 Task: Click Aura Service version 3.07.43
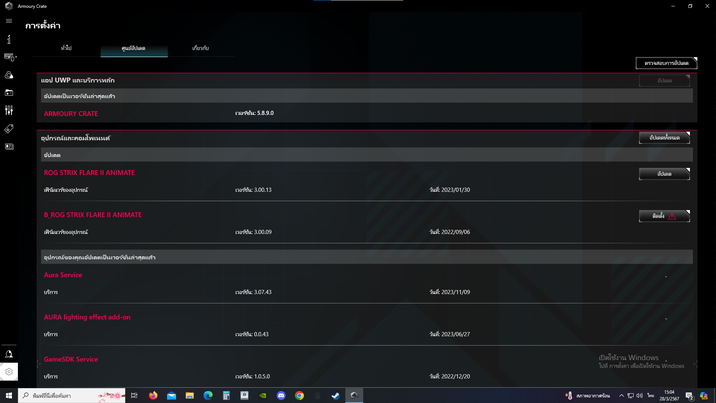(x=253, y=292)
